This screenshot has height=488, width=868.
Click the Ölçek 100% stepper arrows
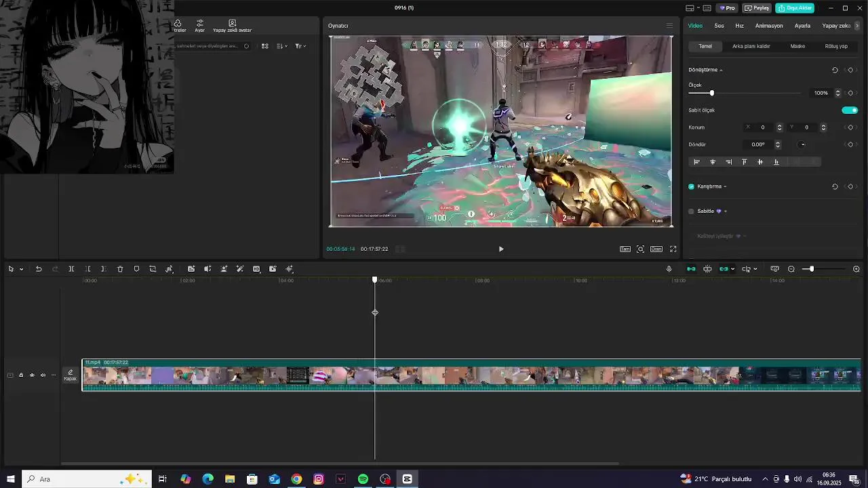837,93
